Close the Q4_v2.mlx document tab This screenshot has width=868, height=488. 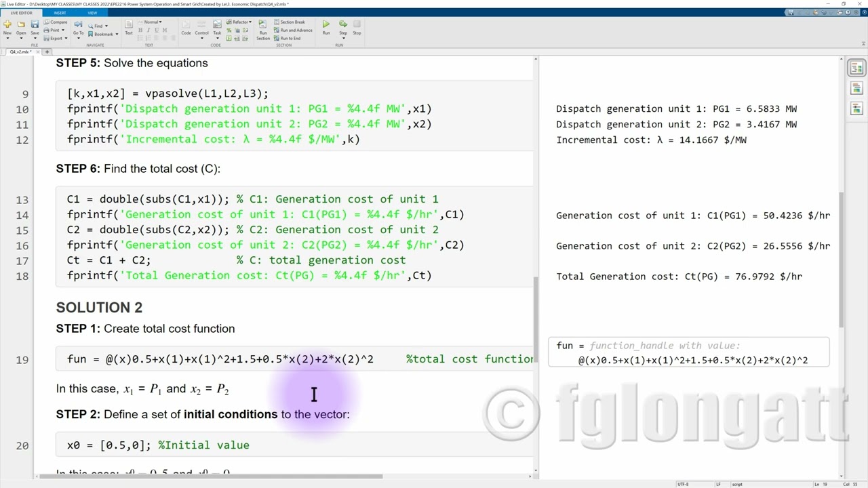[38, 52]
